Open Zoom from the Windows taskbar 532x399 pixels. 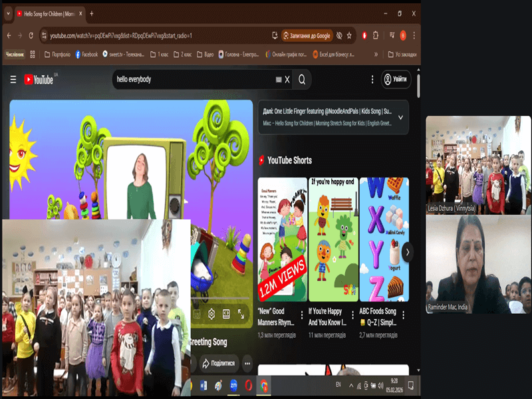233,385
